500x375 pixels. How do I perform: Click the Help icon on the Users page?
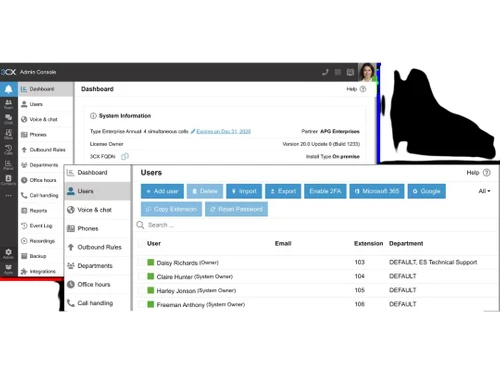click(x=487, y=172)
